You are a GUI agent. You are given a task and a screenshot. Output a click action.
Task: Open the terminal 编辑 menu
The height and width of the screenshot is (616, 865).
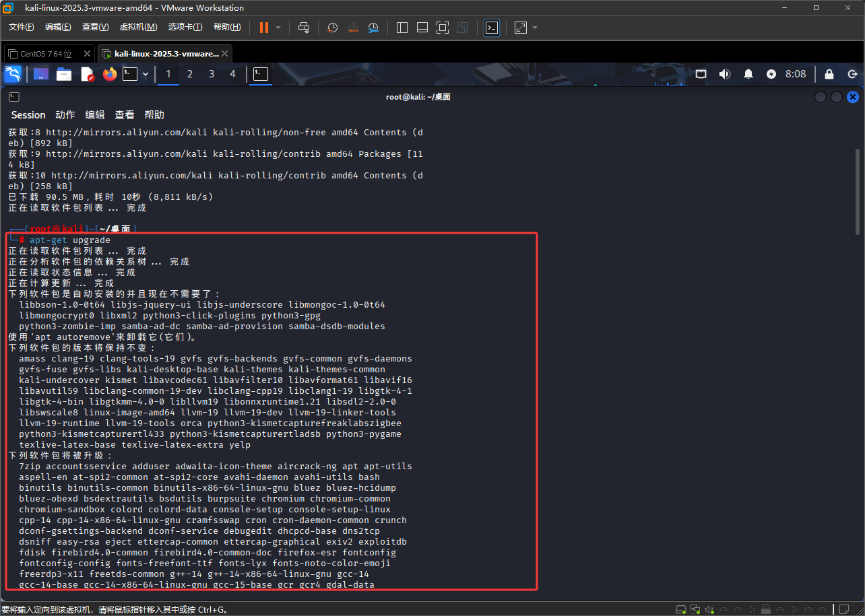[x=95, y=115]
